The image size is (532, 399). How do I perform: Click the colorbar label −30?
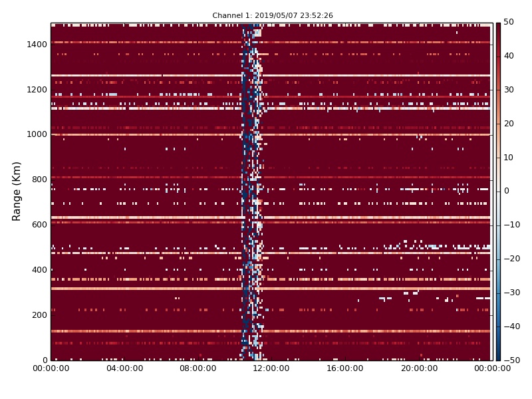click(511, 293)
